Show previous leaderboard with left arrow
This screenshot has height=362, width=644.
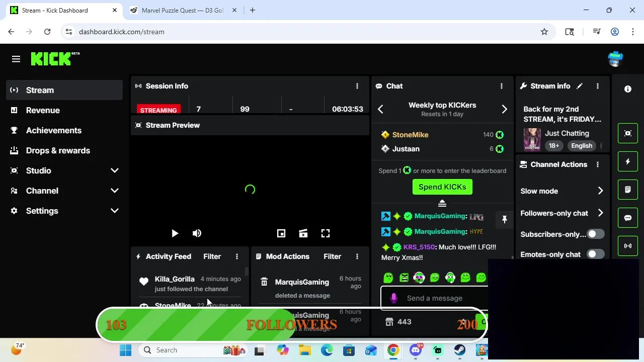pos(381,109)
